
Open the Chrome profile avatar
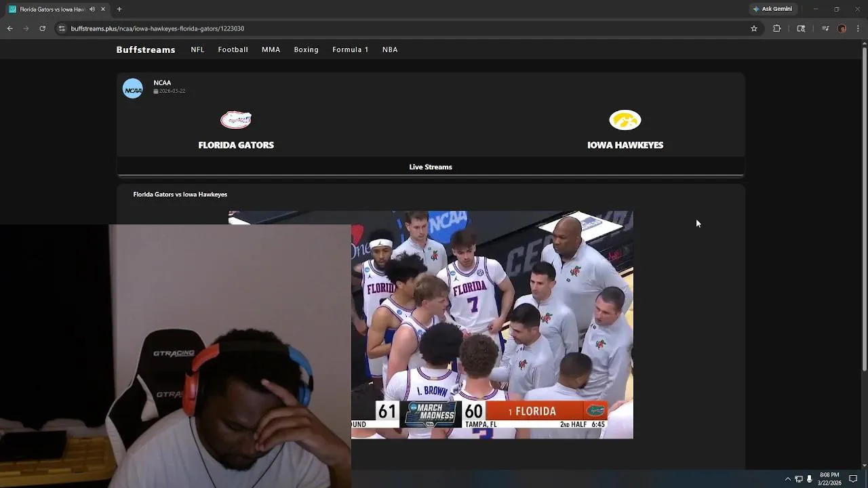[x=842, y=28]
